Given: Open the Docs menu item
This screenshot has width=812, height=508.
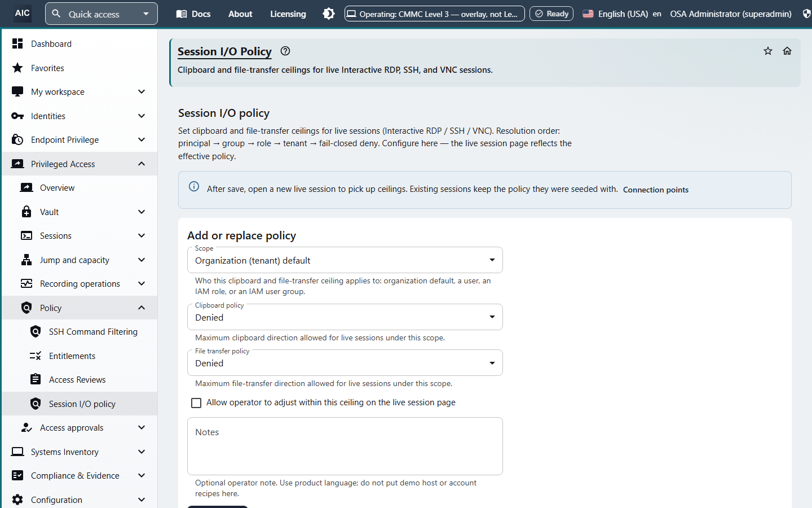Looking at the screenshot, I should [193, 14].
